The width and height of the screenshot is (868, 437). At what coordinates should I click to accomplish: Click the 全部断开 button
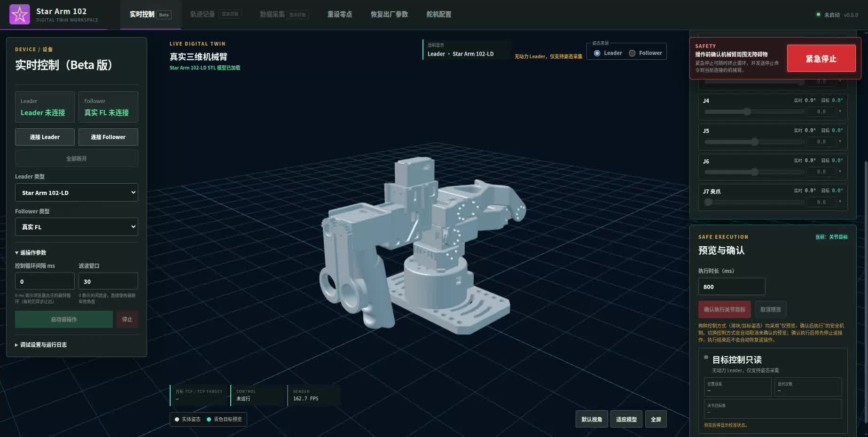(77, 159)
